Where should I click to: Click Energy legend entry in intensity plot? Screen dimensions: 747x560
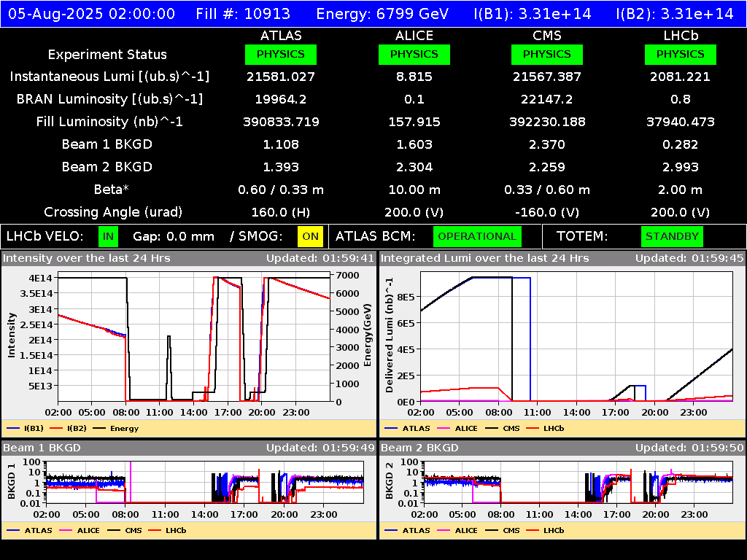tap(116, 428)
